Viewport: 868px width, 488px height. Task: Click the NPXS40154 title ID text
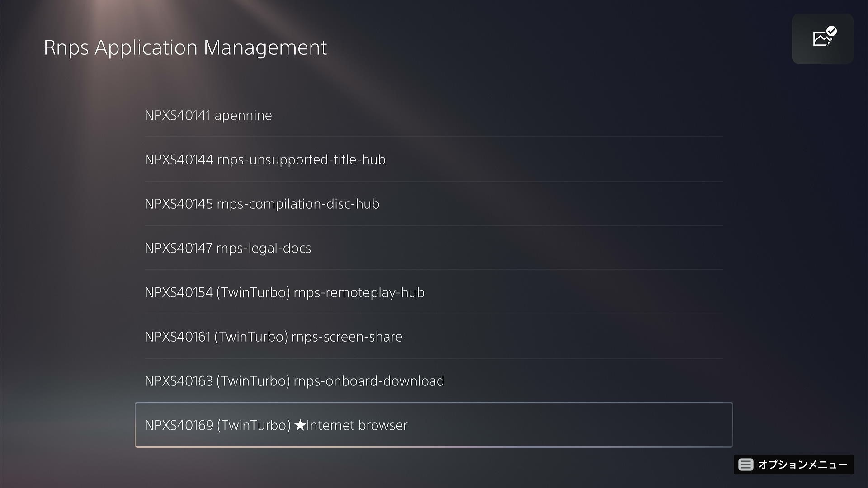(179, 292)
